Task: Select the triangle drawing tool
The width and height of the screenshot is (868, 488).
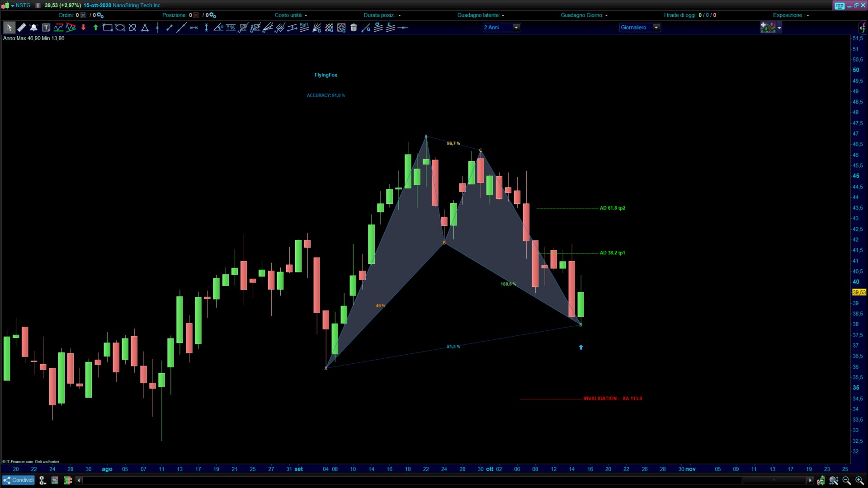Action: pos(145,28)
